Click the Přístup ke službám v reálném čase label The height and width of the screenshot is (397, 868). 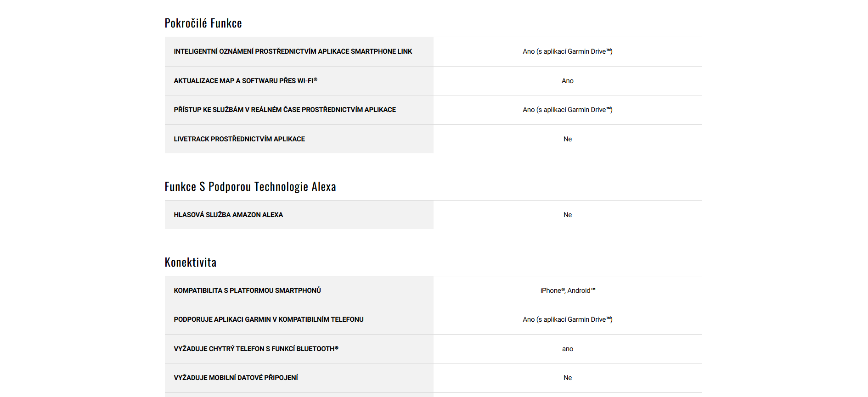coord(284,110)
